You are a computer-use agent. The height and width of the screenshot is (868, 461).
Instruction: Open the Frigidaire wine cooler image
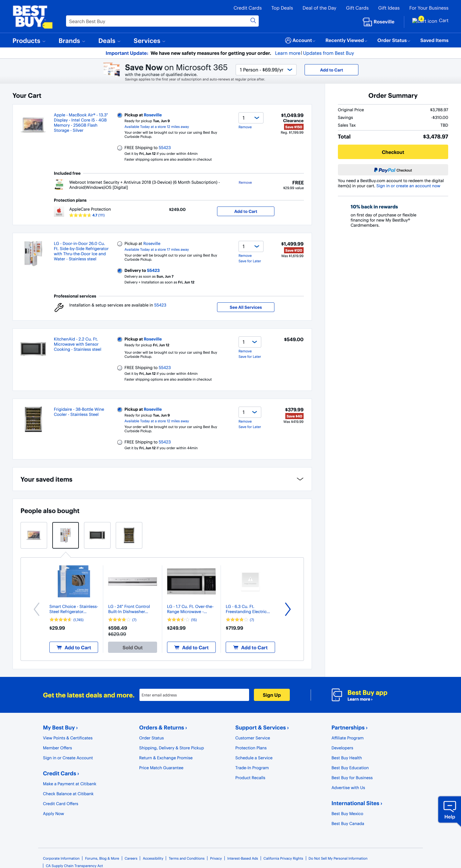point(33,419)
